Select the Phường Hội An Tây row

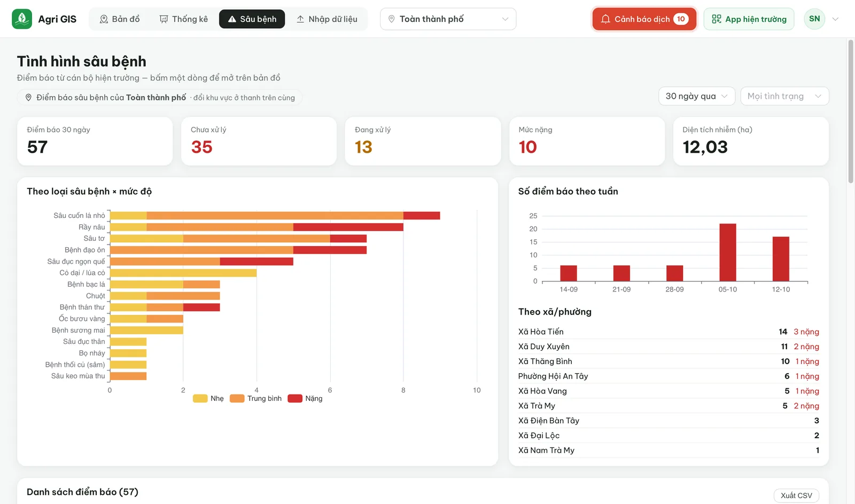(669, 376)
